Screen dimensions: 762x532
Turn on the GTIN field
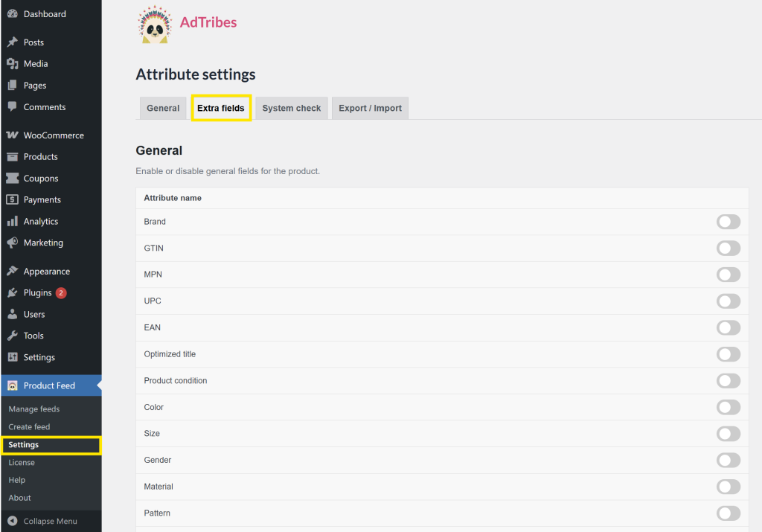729,248
